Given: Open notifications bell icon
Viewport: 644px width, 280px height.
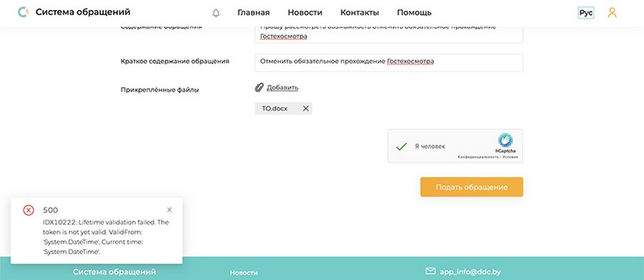Looking at the screenshot, I should (216, 13).
